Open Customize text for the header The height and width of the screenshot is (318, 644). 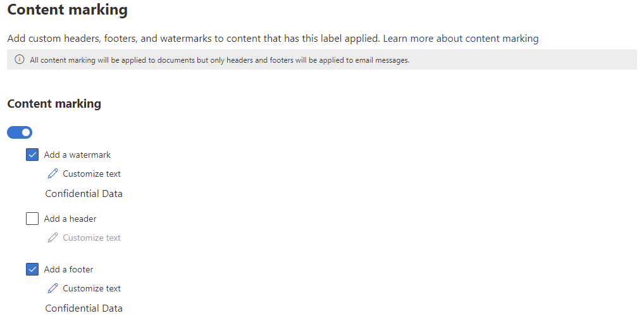point(92,238)
